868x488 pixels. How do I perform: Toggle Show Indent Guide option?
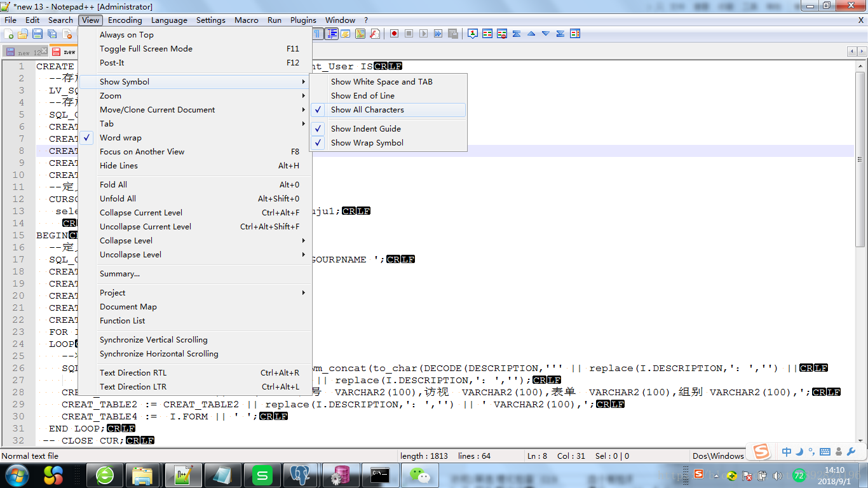point(388,128)
